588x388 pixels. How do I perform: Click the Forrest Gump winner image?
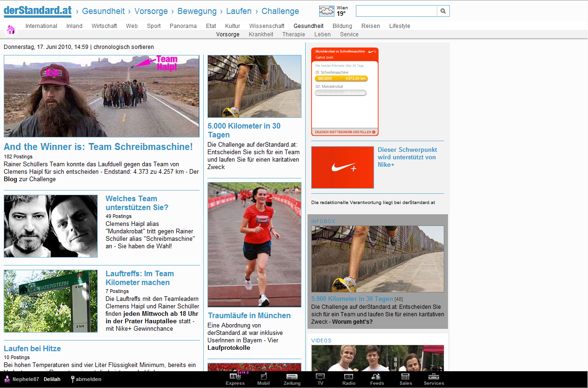pos(101,96)
